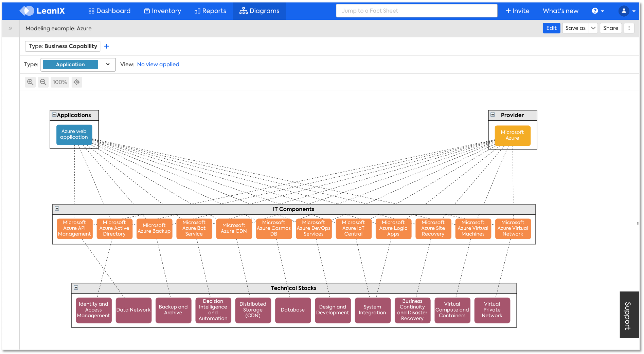
Task: Click the Edit button
Action: [551, 28]
